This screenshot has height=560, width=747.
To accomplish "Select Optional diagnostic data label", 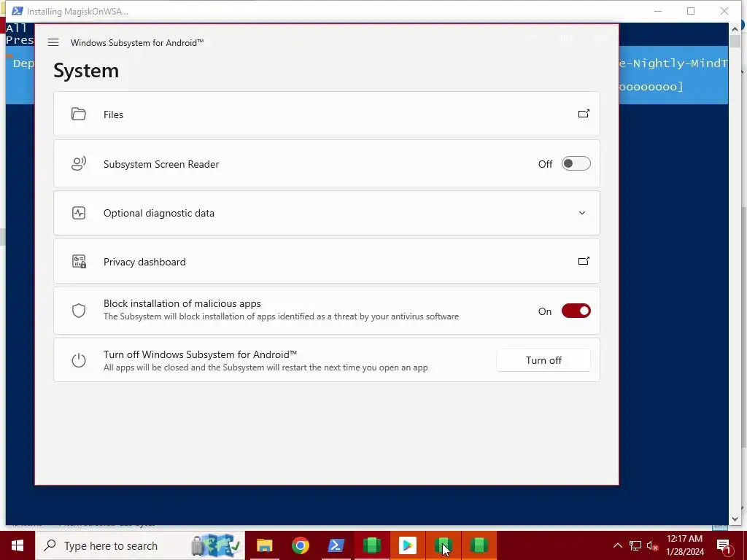I will click(x=158, y=214).
